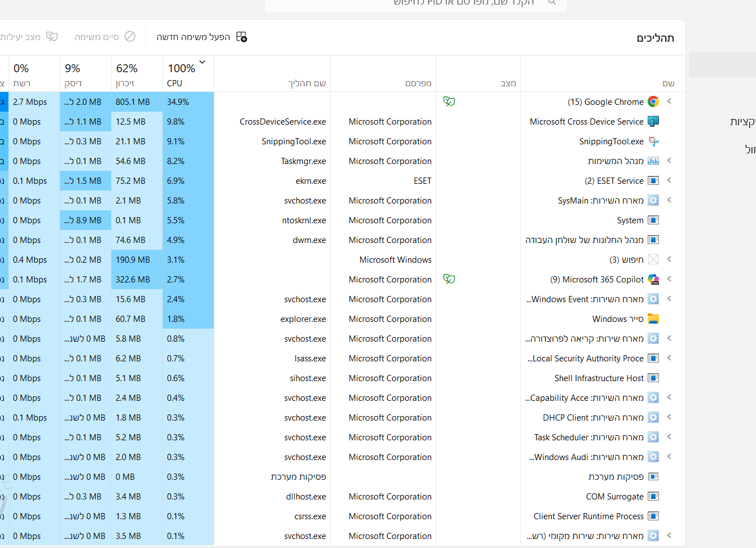Sort by the process name (שם תהליך) column
This screenshot has height=548, width=756.
[272, 74]
